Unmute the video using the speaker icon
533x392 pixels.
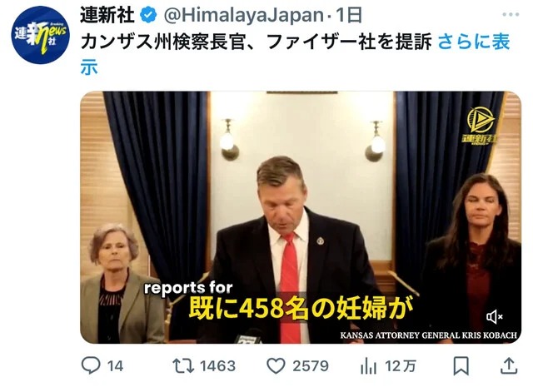pyautogui.click(x=494, y=317)
